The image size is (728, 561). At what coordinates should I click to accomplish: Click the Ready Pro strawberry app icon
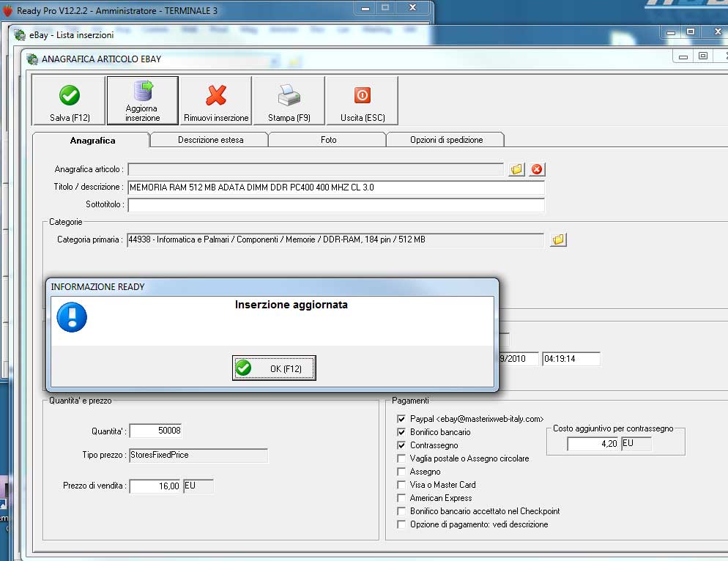(8, 10)
